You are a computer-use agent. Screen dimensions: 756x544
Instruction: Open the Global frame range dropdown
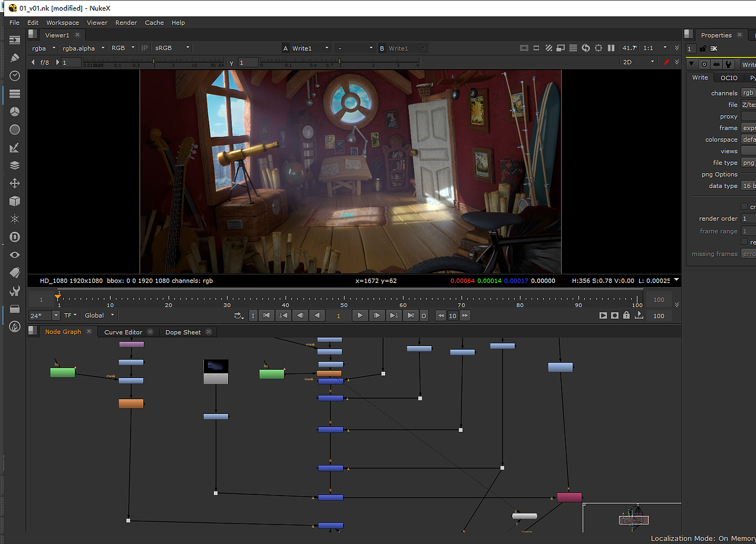click(x=99, y=315)
